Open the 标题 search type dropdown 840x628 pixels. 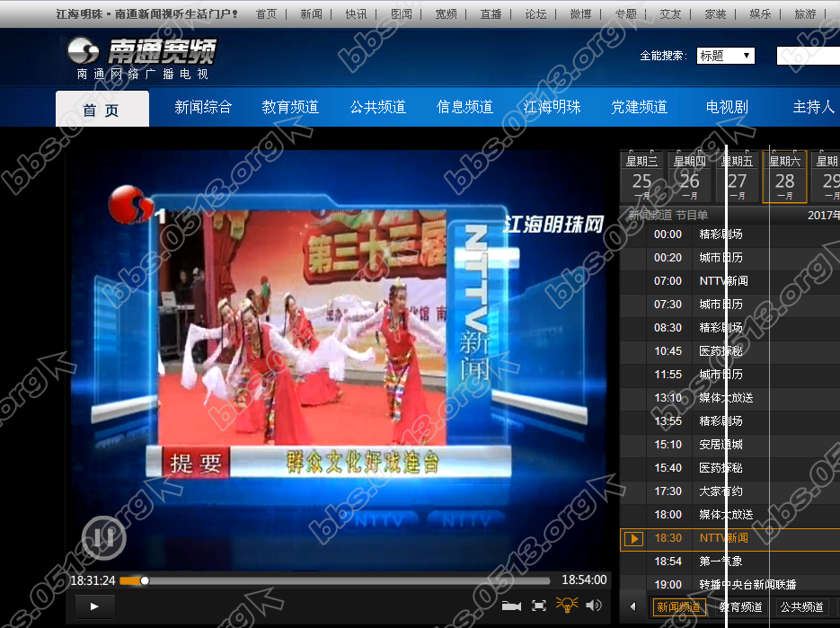pos(725,55)
